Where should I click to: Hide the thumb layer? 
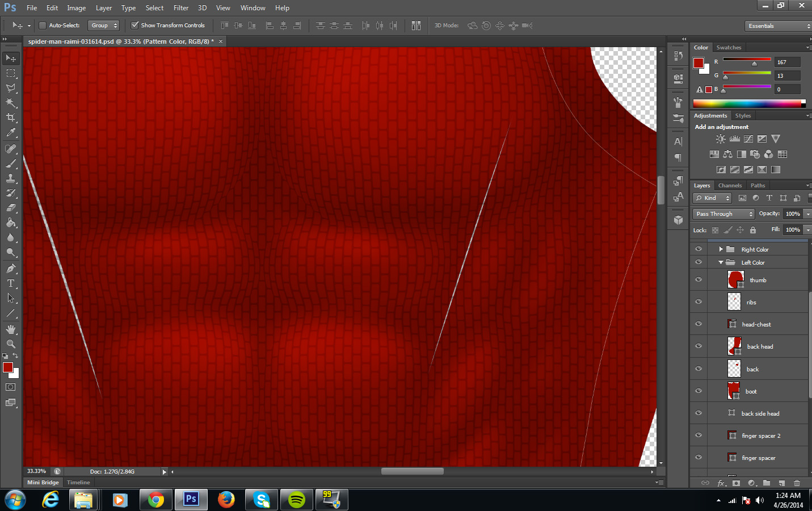[x=699, y=280]
